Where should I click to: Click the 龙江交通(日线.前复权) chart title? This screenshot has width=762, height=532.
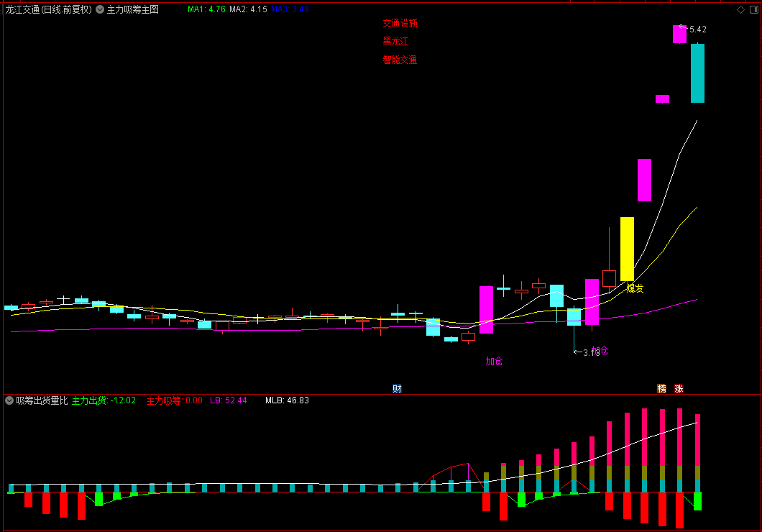[49, 10]
